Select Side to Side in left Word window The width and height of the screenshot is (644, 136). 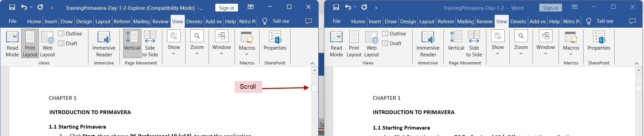tap(150, 44)
